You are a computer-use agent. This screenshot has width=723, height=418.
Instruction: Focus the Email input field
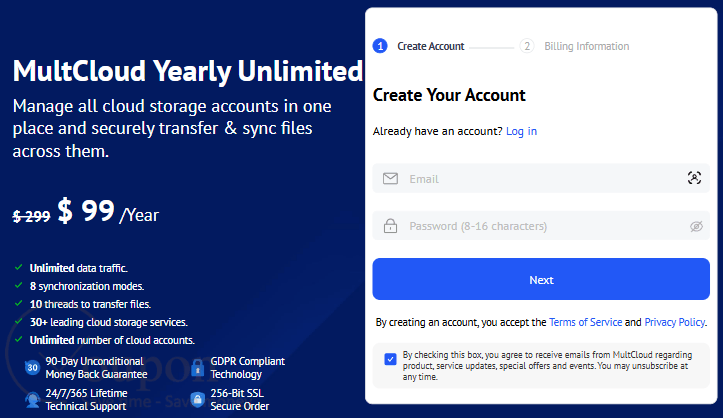541,178
